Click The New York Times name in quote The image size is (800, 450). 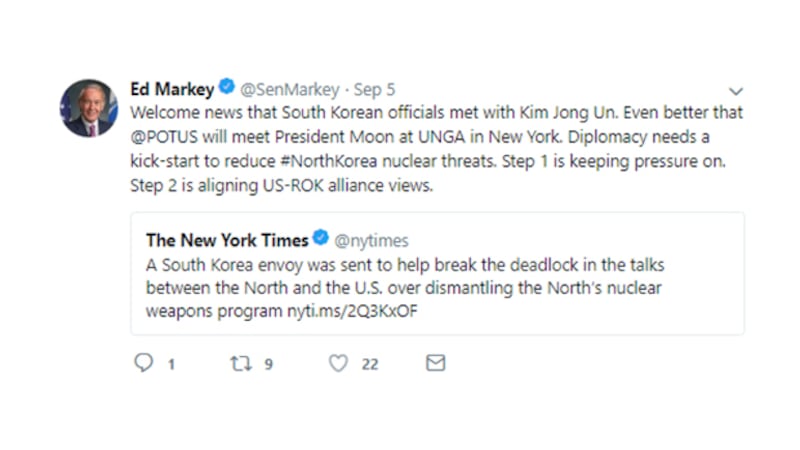[228, 240]
